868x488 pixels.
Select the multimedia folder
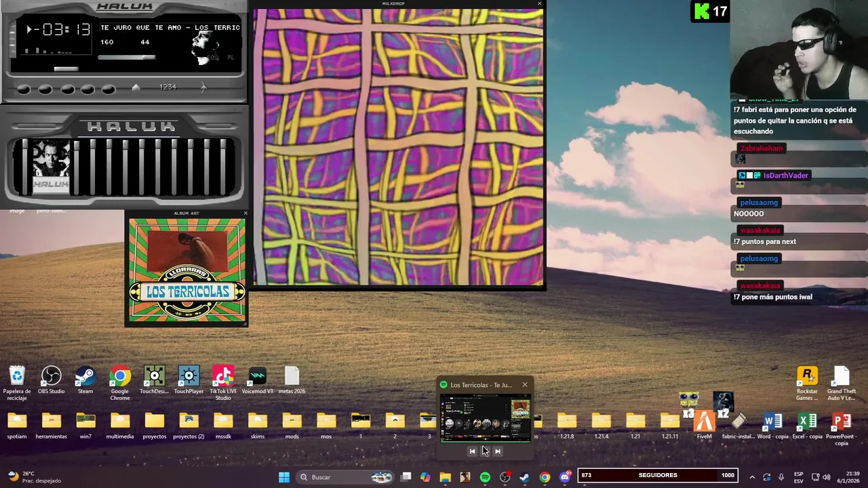tap(120, 425)
